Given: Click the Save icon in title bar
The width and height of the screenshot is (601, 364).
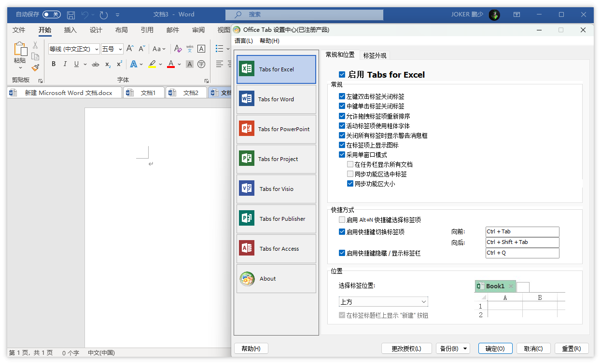Looking at the screenshot, I should point(71,14).
